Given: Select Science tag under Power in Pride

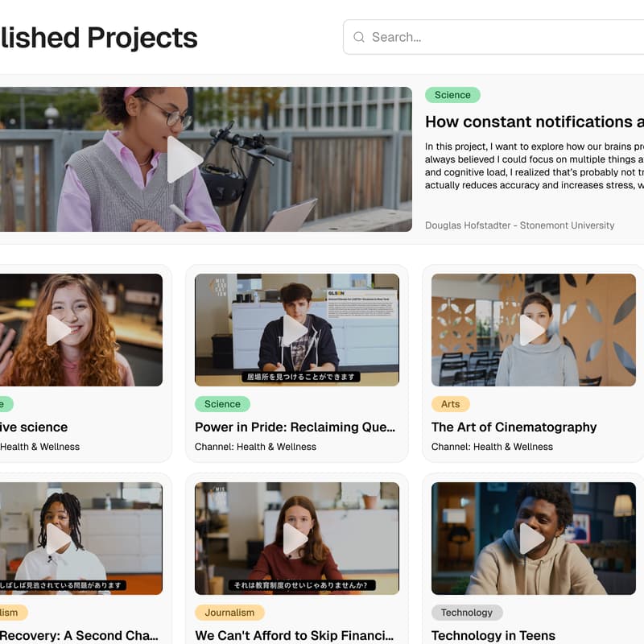Looking at the screenshot, I should point(222,404).
